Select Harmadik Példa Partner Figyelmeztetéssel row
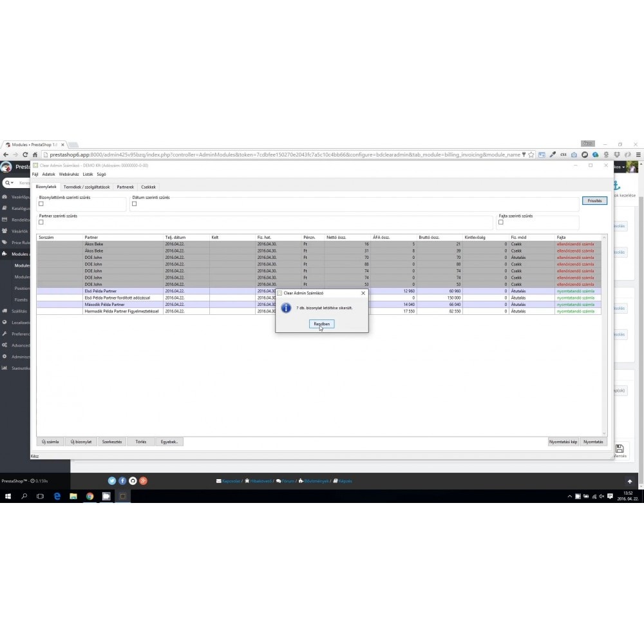Image resolution: width=644 pixels, height=644 pixels. click(x=319, y=311)
